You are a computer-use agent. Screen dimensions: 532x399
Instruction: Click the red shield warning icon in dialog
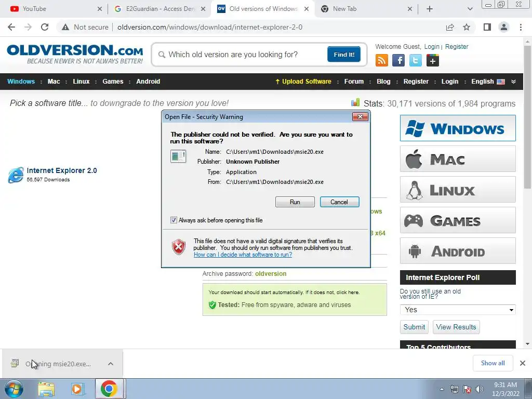179,247
